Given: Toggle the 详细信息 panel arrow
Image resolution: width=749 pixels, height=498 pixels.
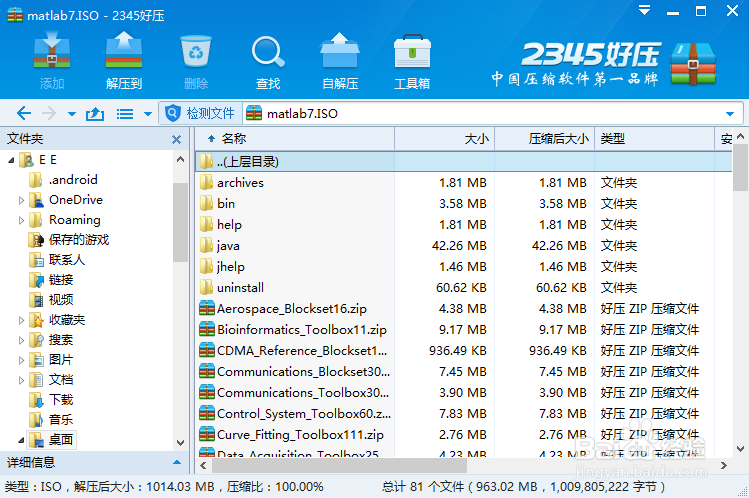Looking at the screenshot, I should click(x=177, y=462).
